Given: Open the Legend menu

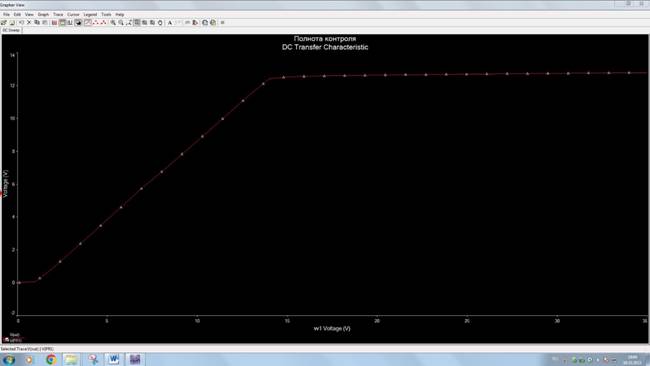Looking at the screenshot, I should 90,15.
